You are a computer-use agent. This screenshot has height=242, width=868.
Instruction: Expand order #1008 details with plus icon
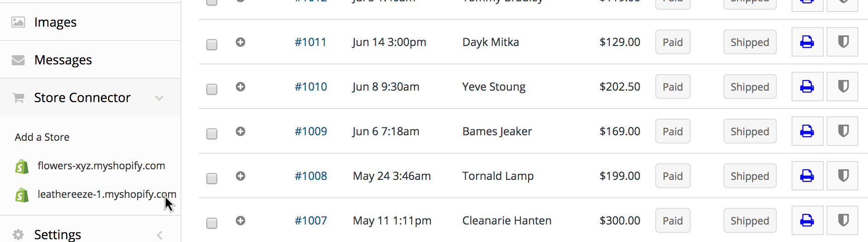(240, 176)
